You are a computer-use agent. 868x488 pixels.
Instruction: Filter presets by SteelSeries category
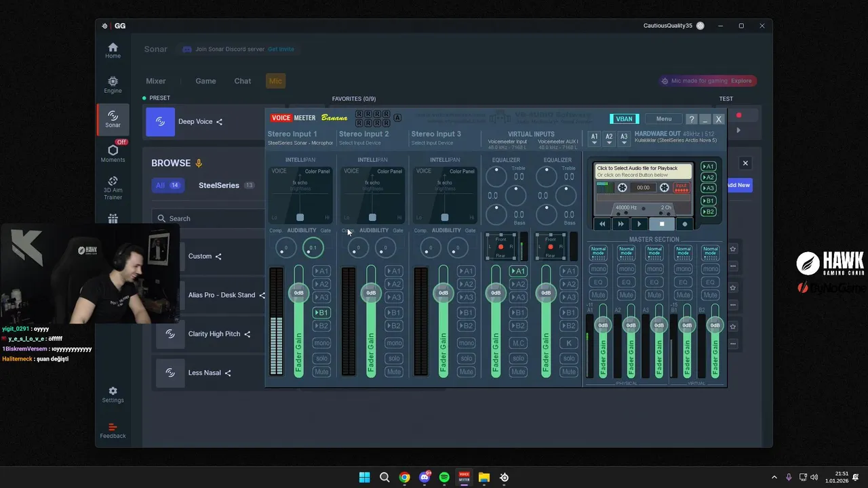(226, 186)
